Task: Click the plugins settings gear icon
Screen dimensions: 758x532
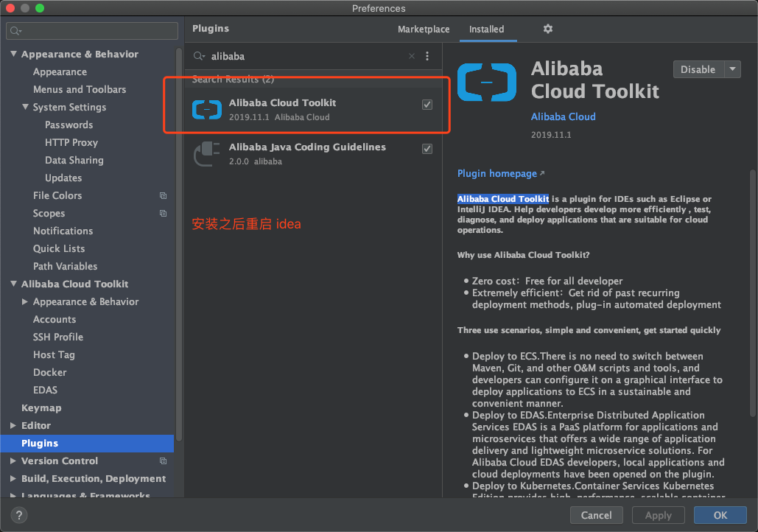Action: [x=547, y=29]
